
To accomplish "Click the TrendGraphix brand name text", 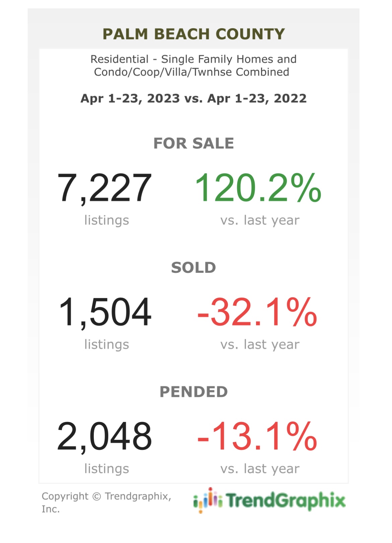I will pyautogui.click(x=286, y=500).
